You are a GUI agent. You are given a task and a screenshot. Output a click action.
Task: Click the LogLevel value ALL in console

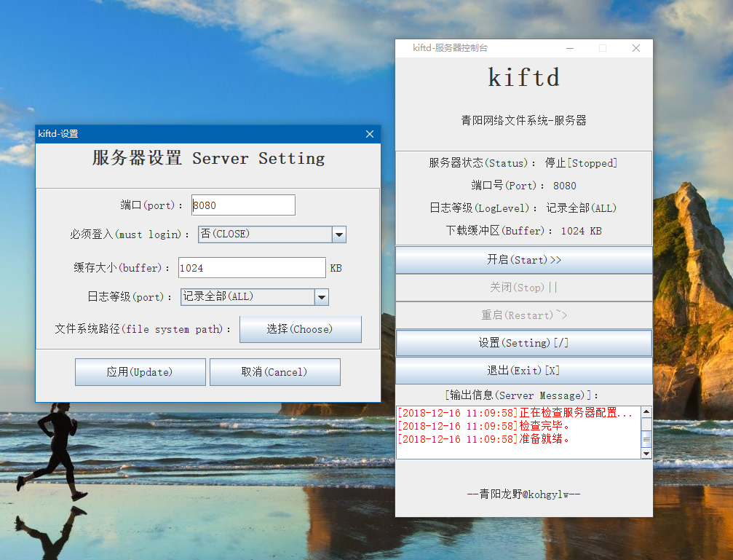coord(582,208)
